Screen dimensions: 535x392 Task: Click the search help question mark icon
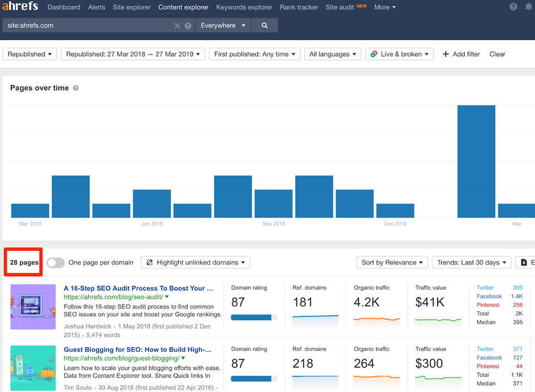188,26
